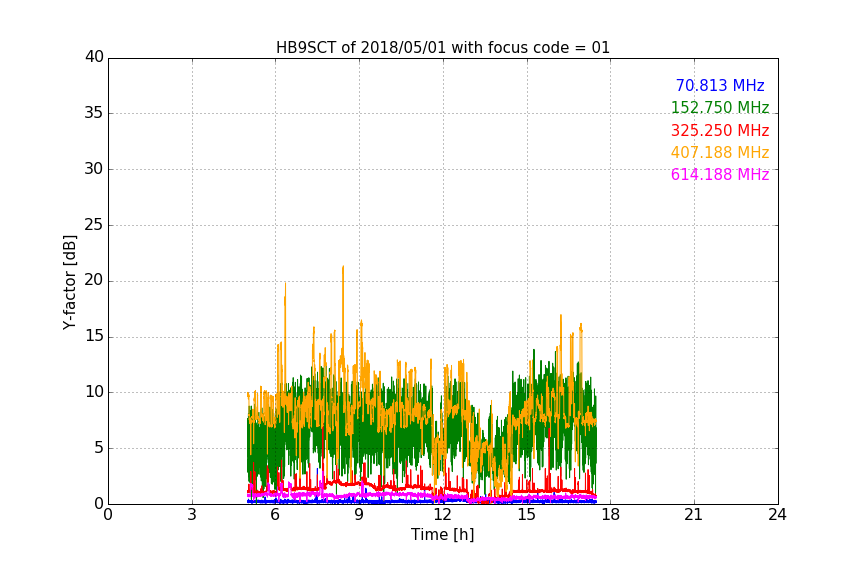Select the 614.188 MHz legend label
864x576 pixels.
point(720,174)
